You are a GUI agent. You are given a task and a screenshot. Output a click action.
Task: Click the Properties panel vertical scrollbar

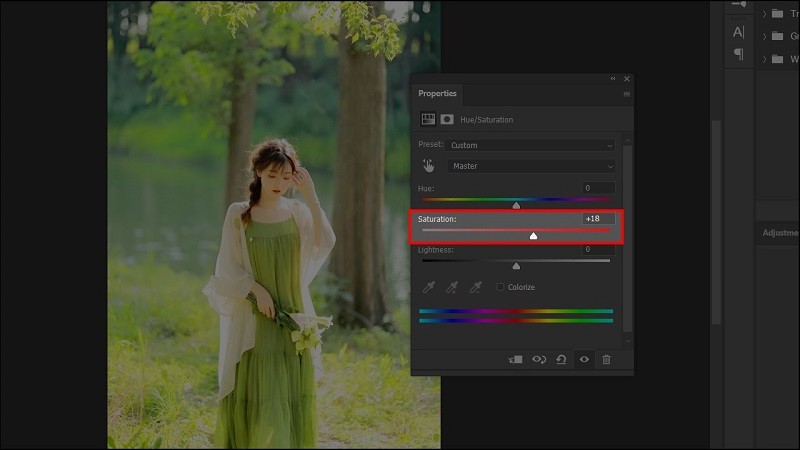[x=628, y=238]
